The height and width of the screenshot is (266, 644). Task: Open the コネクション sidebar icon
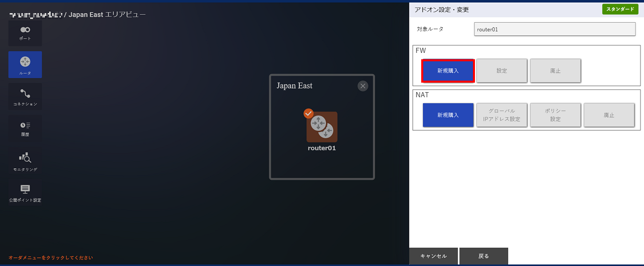(25, 97)
